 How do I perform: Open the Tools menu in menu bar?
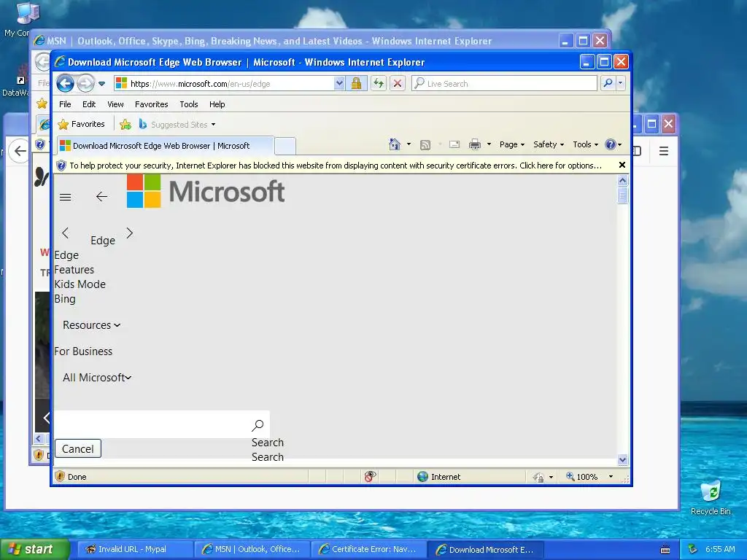tap(189, 104)
